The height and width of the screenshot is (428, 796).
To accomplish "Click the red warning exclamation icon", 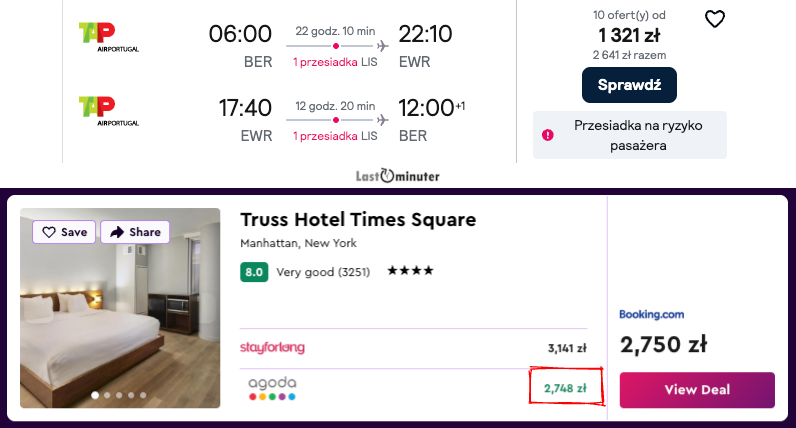I will (547, 135).
